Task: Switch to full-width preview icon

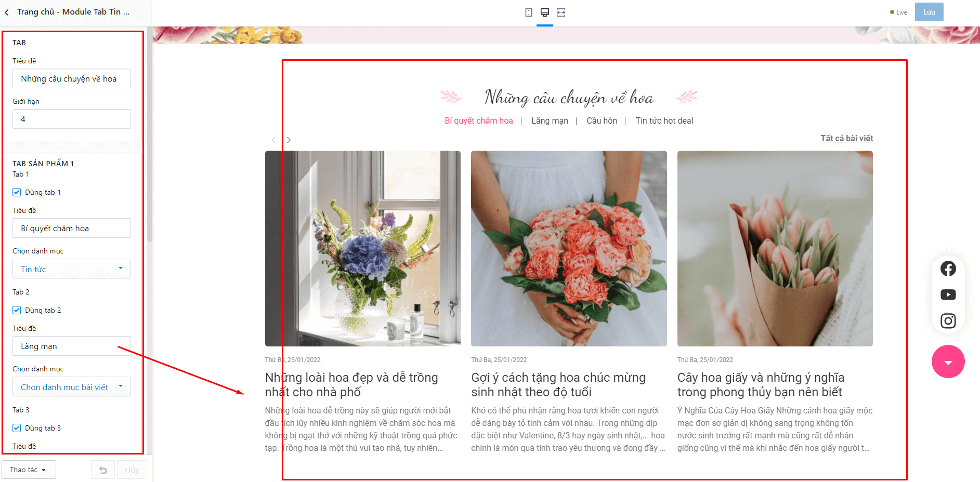Action: tap(561, 12)
